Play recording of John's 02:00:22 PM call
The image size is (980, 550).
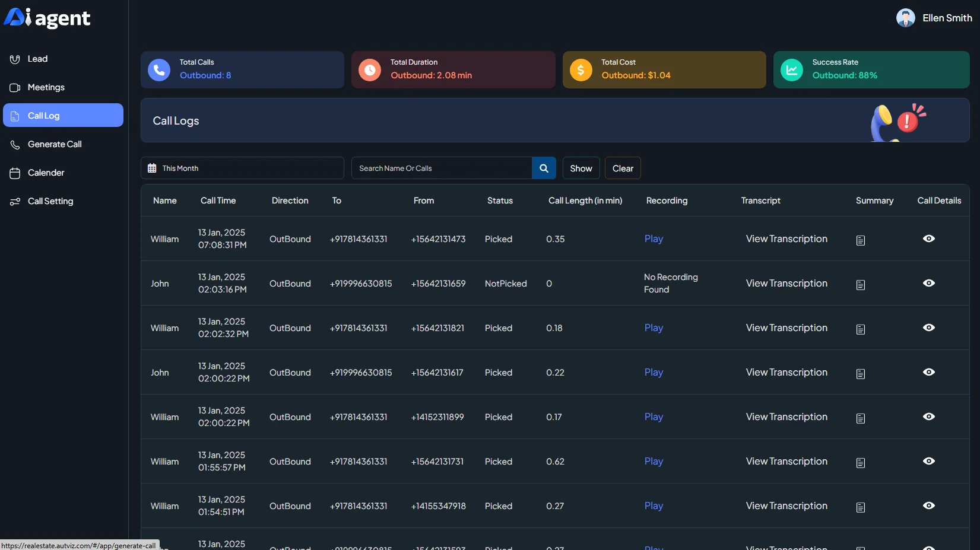click(x=654, y=372)
